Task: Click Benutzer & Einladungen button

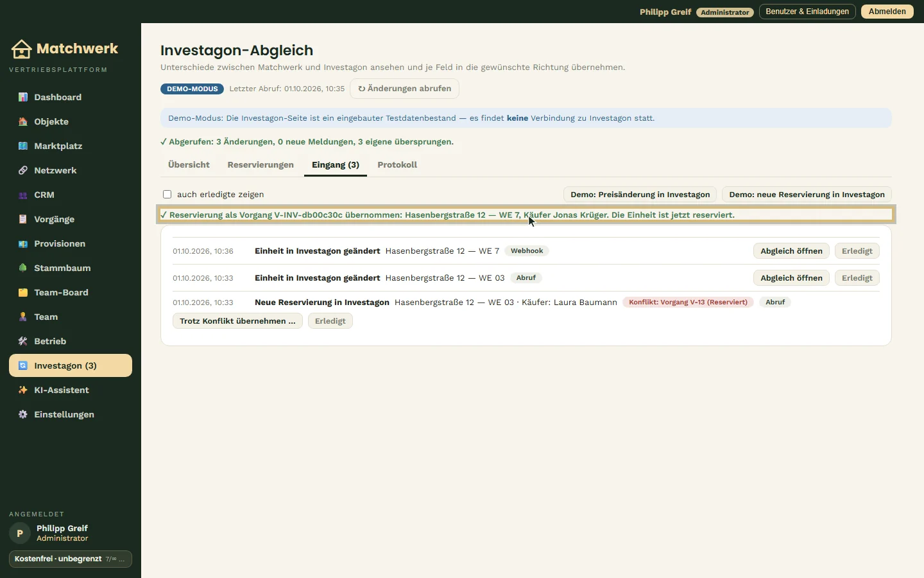Action: (807, 12)
